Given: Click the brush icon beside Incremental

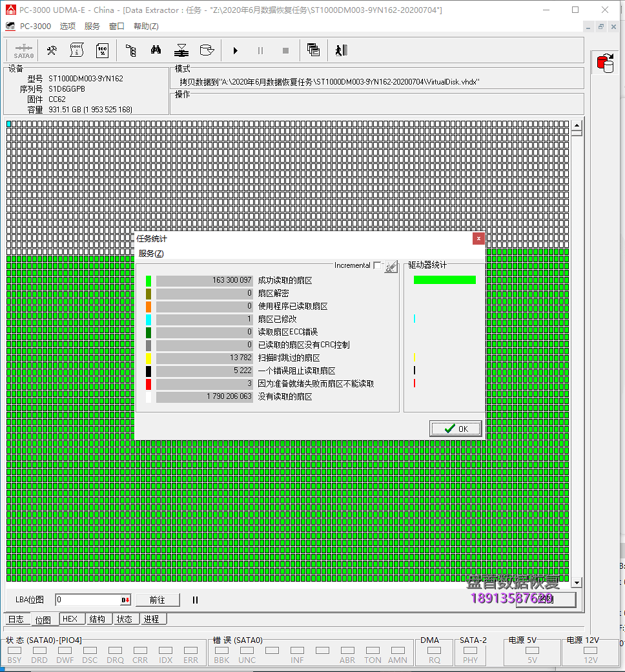Looking at the screenshot, I should coord(391,266).
